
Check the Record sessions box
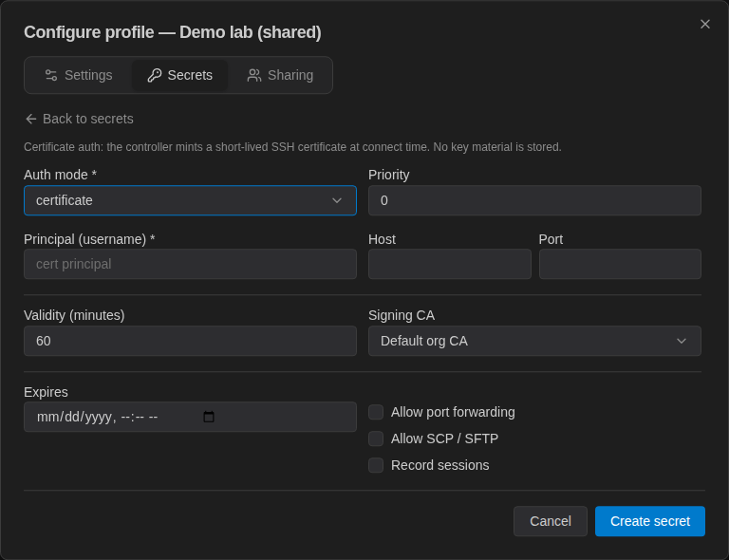click(376, 465)
